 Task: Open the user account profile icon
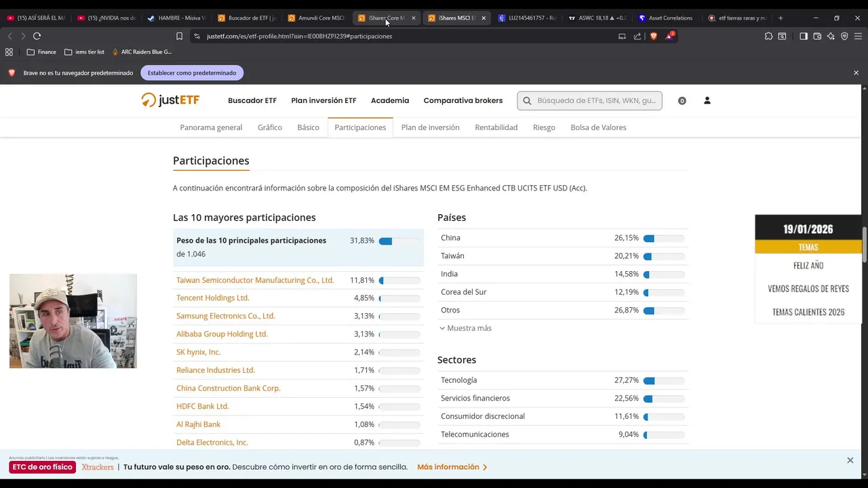pos(707,100)
